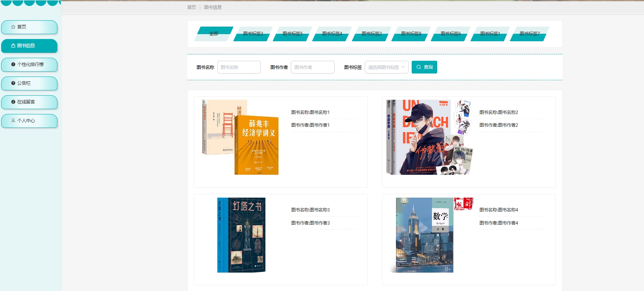The image size is (644, 291).
Task: Click the text 图书作者:图书作者1
Action: pyautogui.click(x=310, y=125)
